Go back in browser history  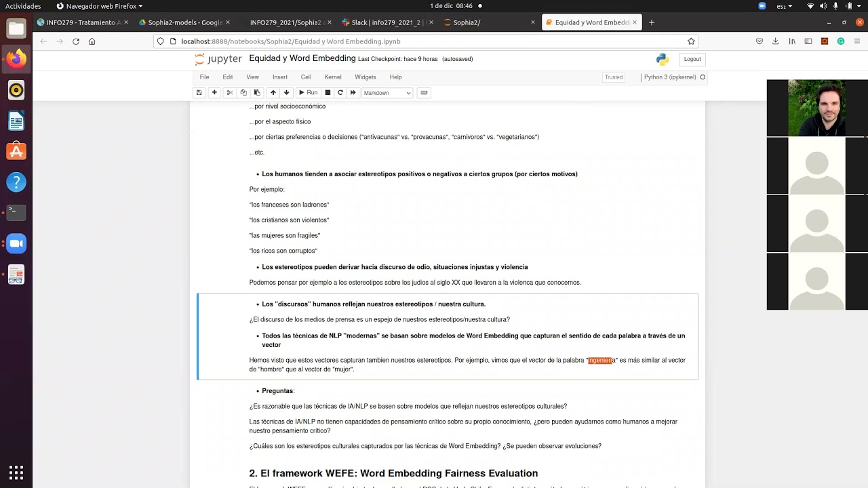pyautogui.click(x=43, y=41)
